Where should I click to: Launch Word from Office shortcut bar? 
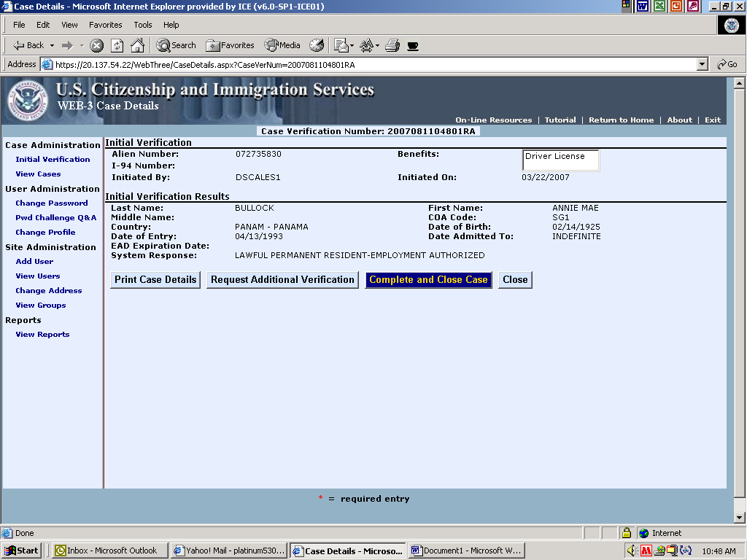tap(643, 7)
